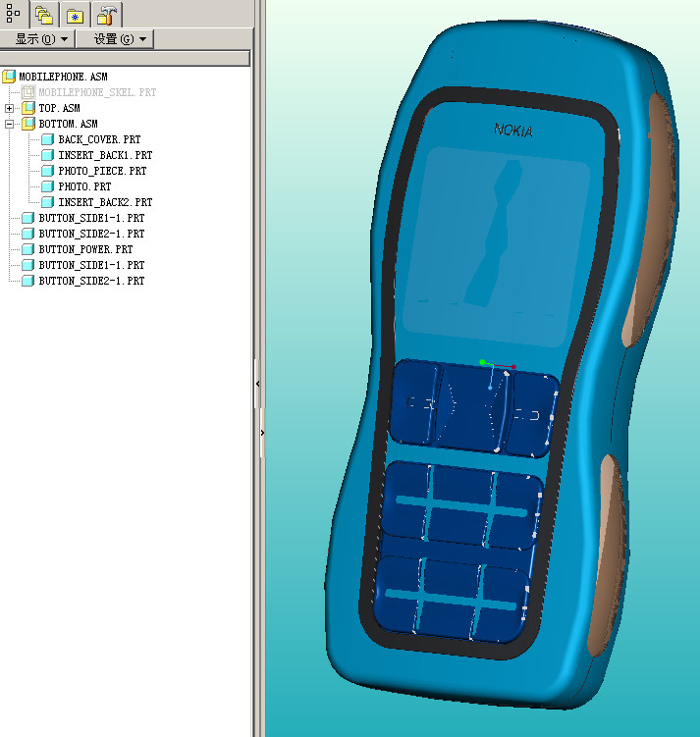Select the last BUTTON_SIDE2-1.PRT tree entry
Screen dimensions: 700x737
click(91, 281)
